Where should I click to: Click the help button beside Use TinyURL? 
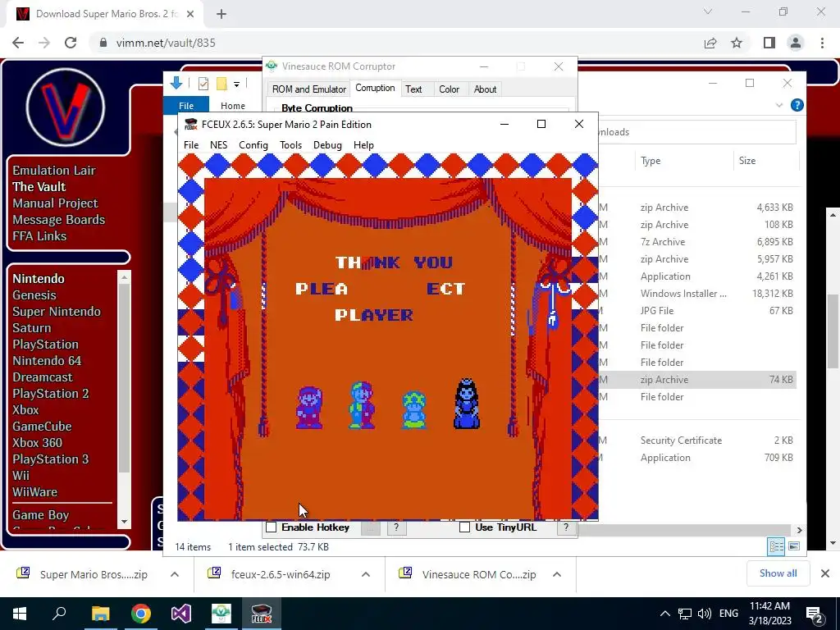566,527
